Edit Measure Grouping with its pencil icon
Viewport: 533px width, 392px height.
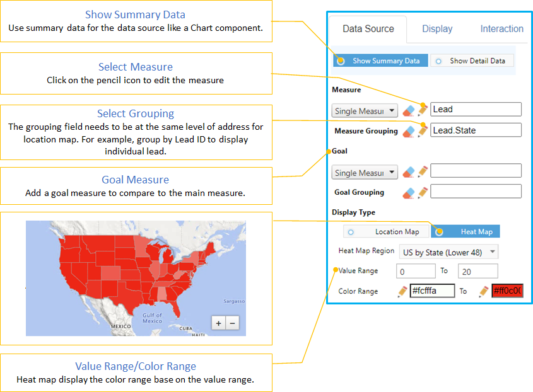(423, 130)
